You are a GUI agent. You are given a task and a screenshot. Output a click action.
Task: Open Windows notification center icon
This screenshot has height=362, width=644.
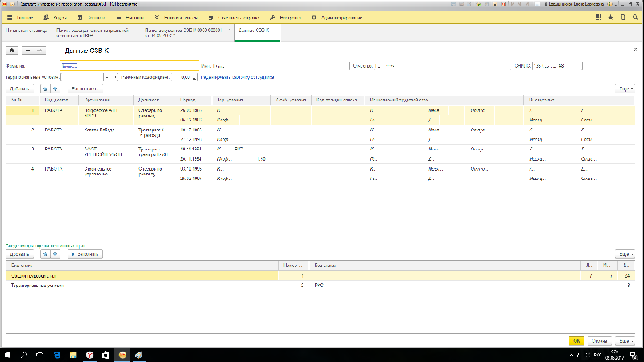[x=633, y=355]
